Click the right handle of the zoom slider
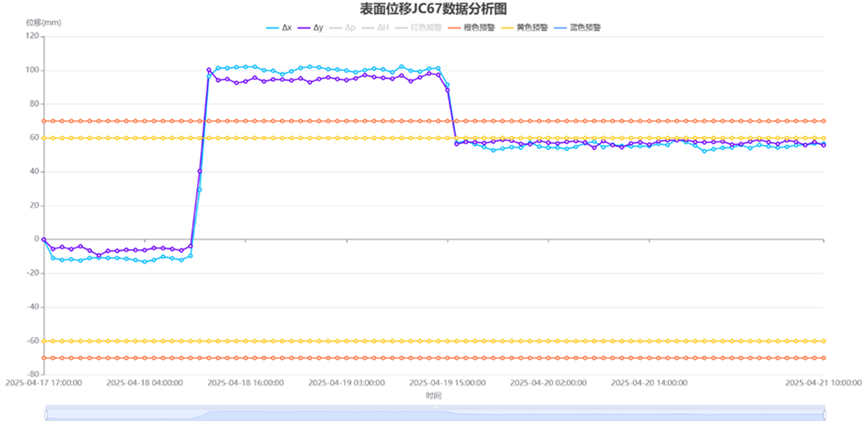The width and height of the screenshot is (867, 421). pyautogui.click(x=825, y=413)
